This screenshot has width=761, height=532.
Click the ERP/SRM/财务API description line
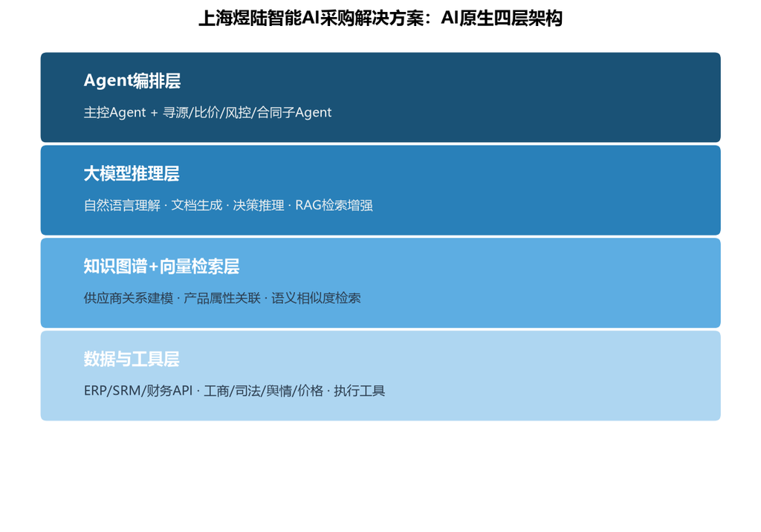tap(234, 391)
